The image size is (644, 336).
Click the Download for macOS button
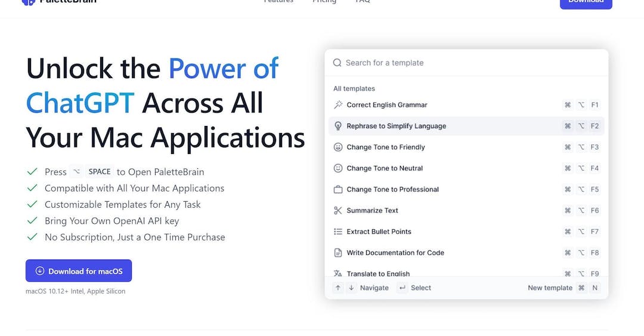(79, 270)
